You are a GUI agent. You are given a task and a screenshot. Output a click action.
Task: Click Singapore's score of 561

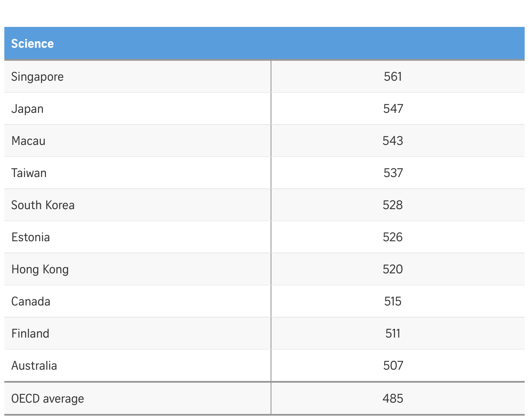click(393, 77)
